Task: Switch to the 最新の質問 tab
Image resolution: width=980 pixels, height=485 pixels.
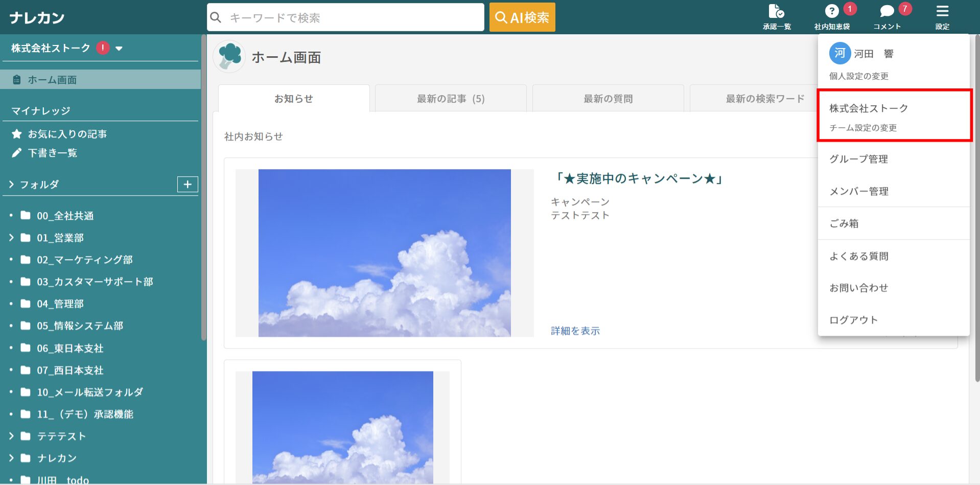Action: [608, 99]
